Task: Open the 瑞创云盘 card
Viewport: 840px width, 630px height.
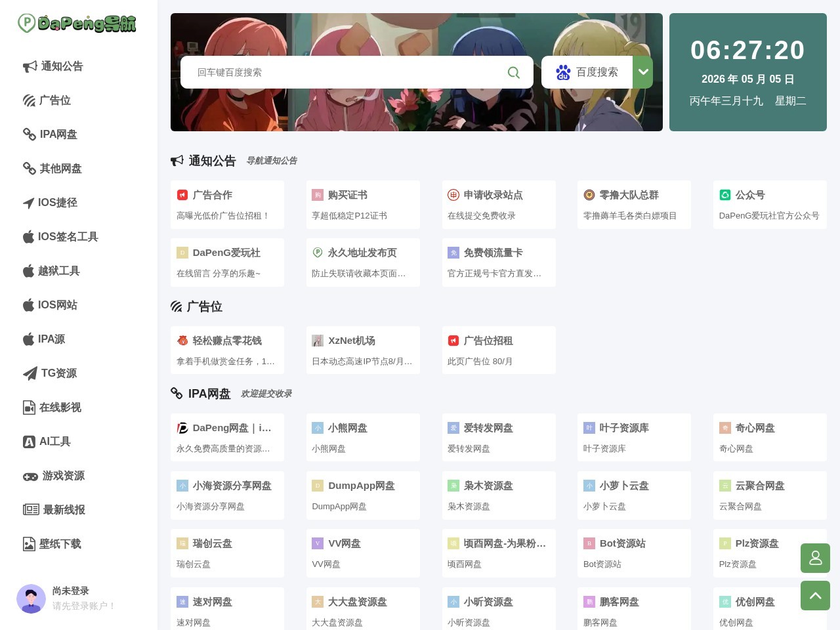Action: pyautogui.click(x=227, y=553)
